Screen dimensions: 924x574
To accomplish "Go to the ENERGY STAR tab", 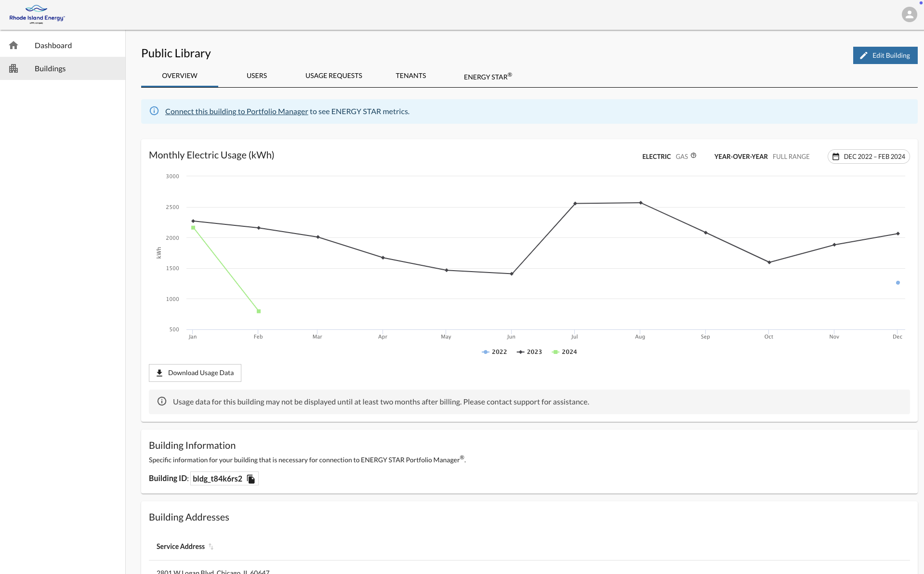I will [488, 76].
